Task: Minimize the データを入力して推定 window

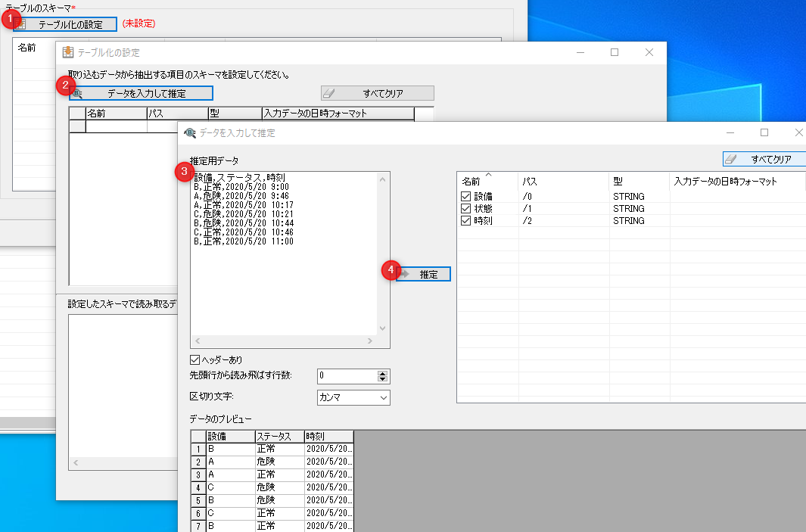Action: click(730, 132)
